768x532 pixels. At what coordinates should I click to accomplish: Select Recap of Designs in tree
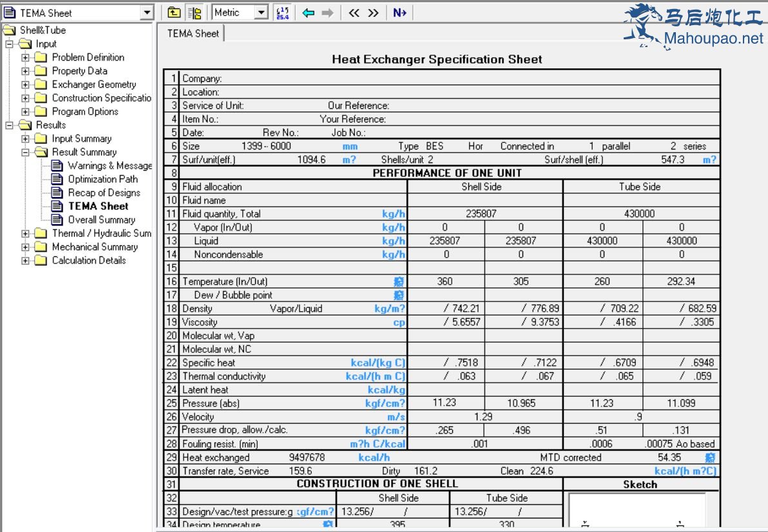[x=104, y=193]
